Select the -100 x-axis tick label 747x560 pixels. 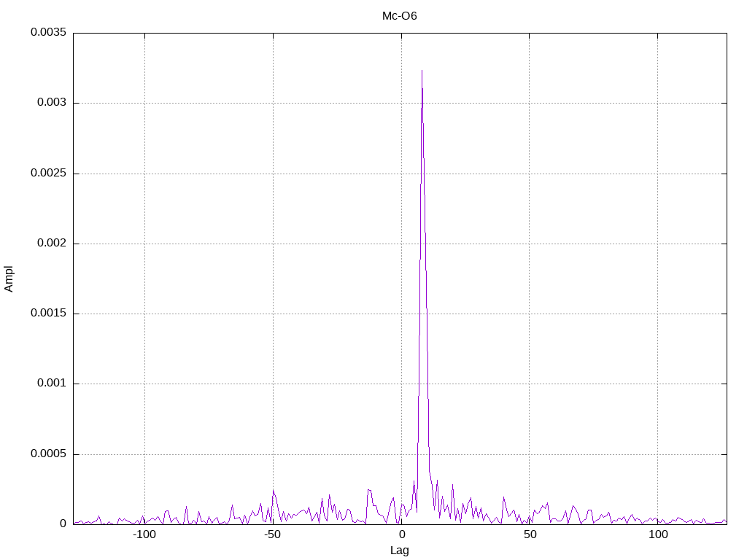click(144, 534)
